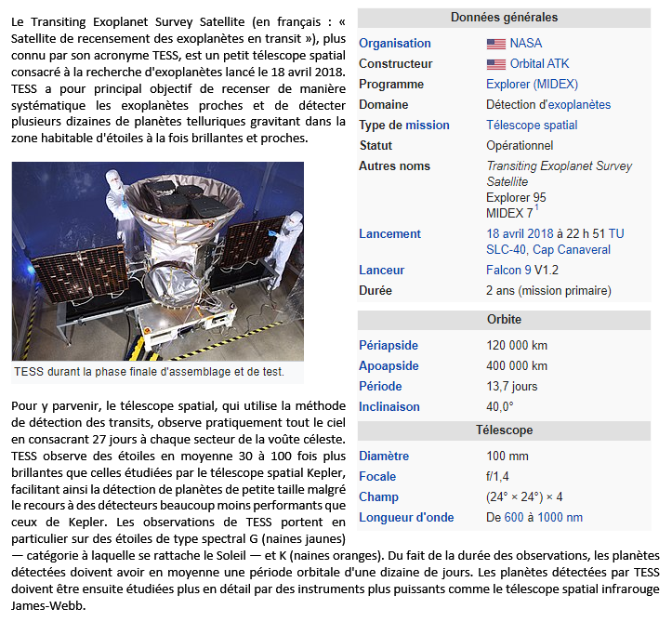Screen dimensions: 672x622
Task: Click the 2 ans (mission primaire) value
Action: pos(548,291)
